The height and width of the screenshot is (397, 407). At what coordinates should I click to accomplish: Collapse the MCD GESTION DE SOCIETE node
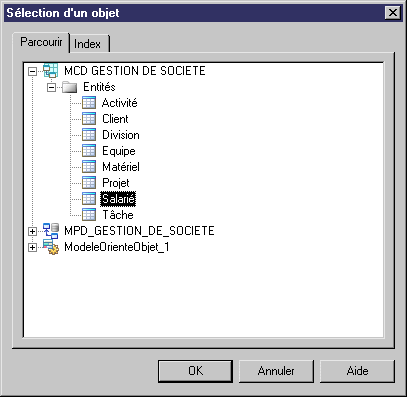32,71
